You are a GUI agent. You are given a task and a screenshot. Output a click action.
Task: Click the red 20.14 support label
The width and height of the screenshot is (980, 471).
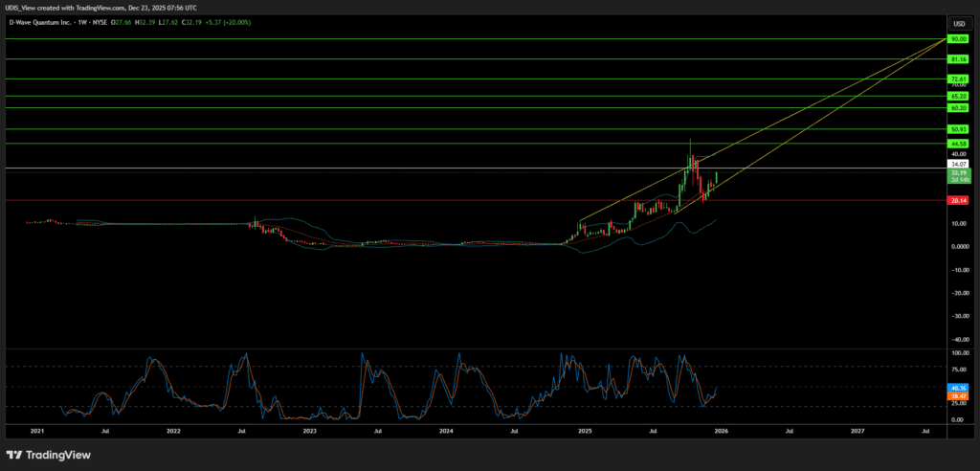957,200
